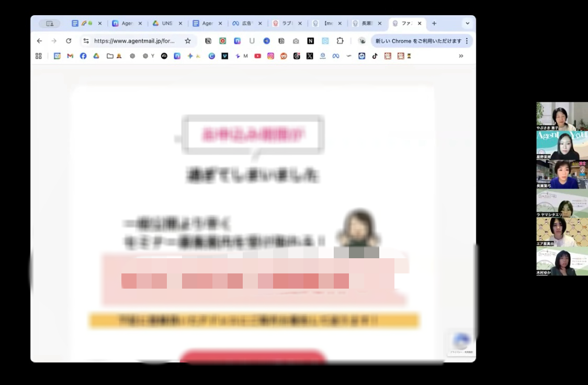
Task: Open the TikTok bookmark
Action: (x=375, y=56)
